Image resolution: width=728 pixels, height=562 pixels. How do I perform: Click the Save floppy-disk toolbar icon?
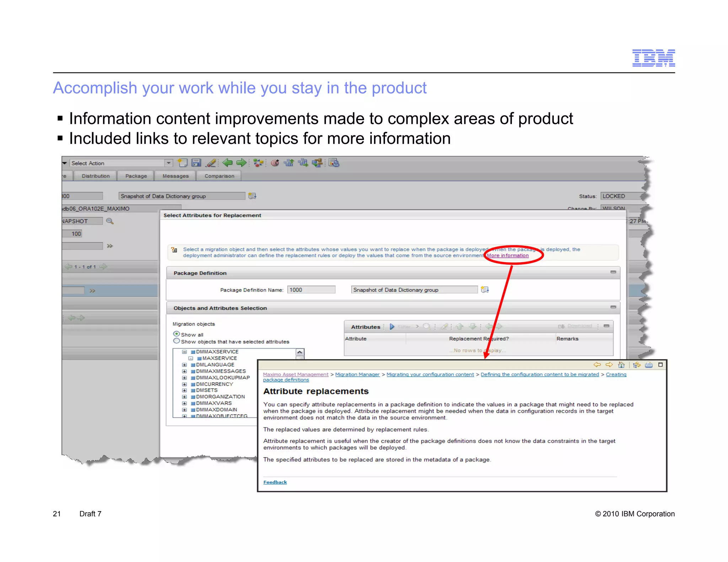point(196,163)
